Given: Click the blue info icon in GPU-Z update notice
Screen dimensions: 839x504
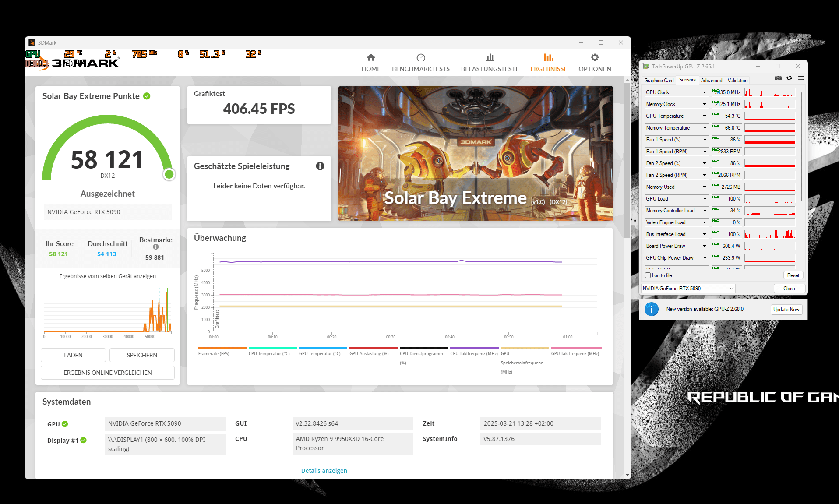Looking at the screenshot, I should [652, 309].
